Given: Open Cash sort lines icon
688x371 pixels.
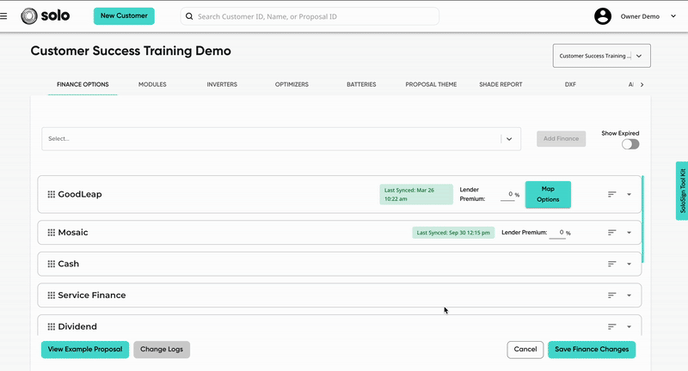Looking at the screenshot, I should click(612, 264).
